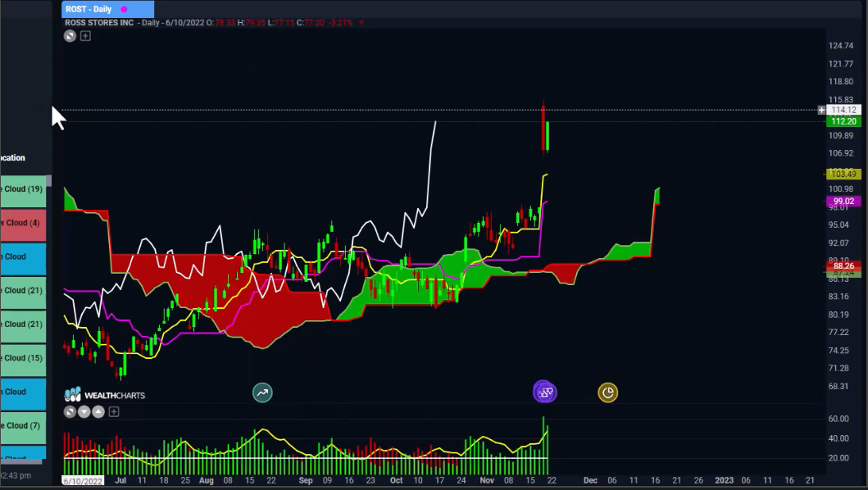Screen dimensions: 868x490
Task: Click the red 88.26 price label
Action: [843, 265]
